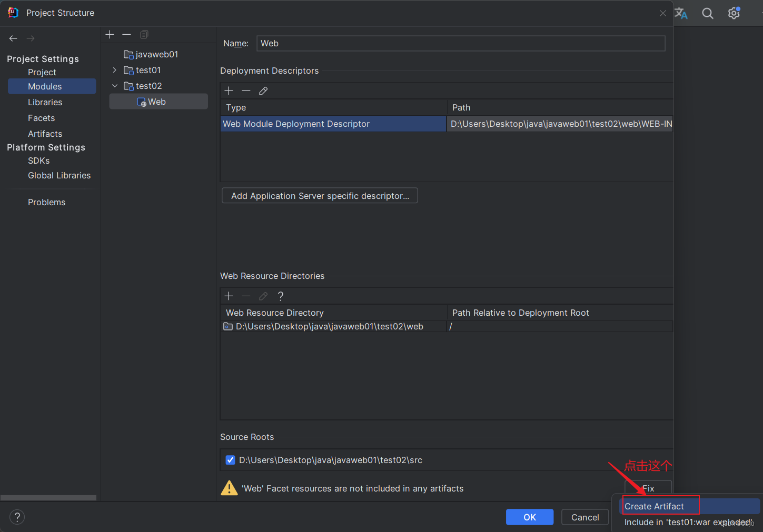Image resolution: width=763 pixels, height=532 pixels.
Task: Collapse the test02 module node
Action: (x=115, y=86)
